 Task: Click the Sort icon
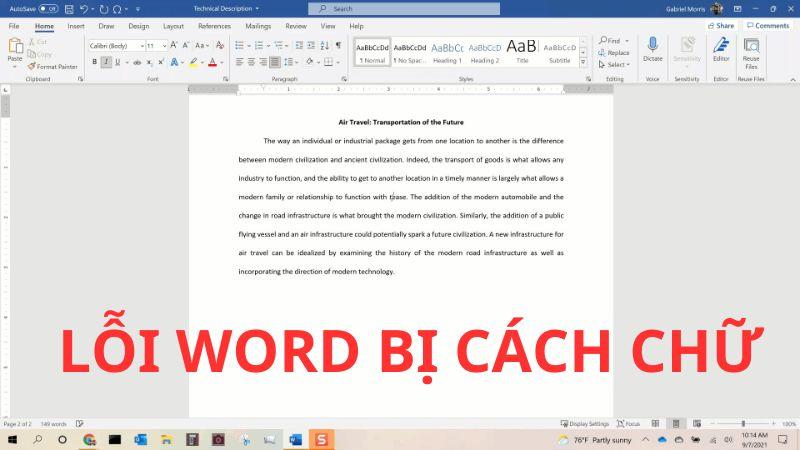pyautogui.click(x=324, y=45)
